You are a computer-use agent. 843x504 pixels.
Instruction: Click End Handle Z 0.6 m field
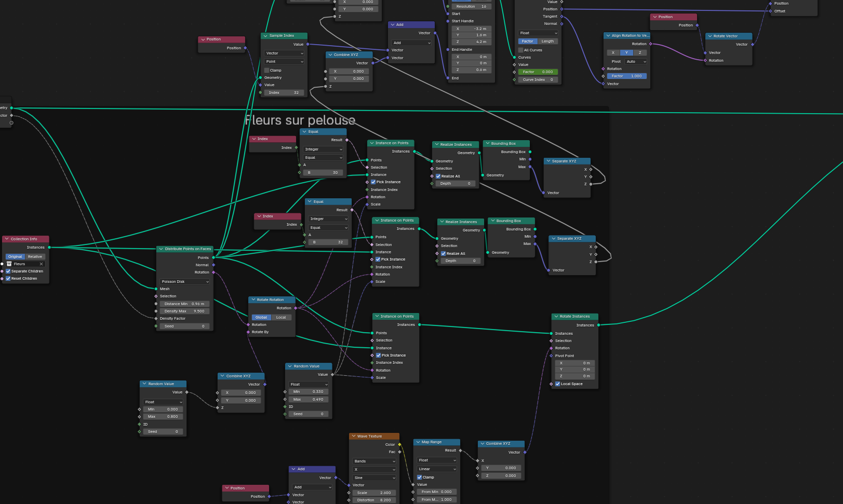(x=471, y=70)
